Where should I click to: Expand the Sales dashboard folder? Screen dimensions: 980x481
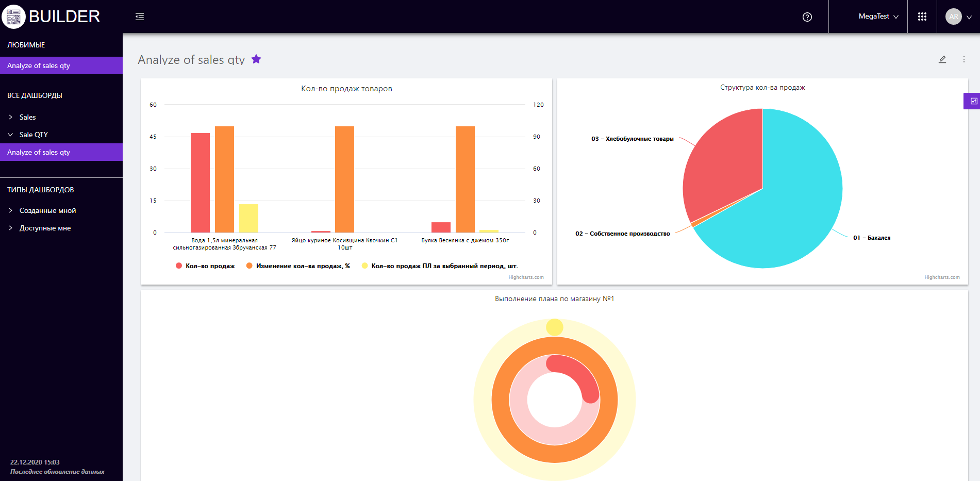[x=27, y=117]
